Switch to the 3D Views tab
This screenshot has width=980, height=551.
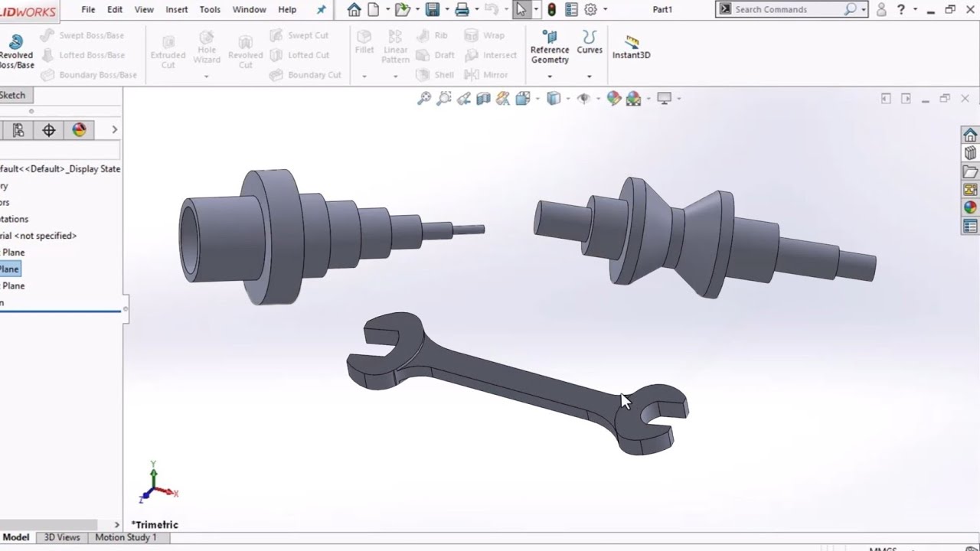(62, 537)
